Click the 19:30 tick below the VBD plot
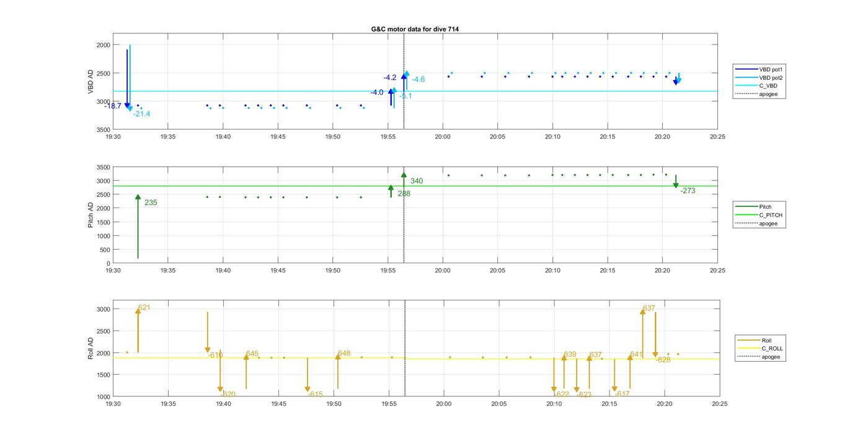This screenshot has height=446, width=868. click(x=113, y=137)
